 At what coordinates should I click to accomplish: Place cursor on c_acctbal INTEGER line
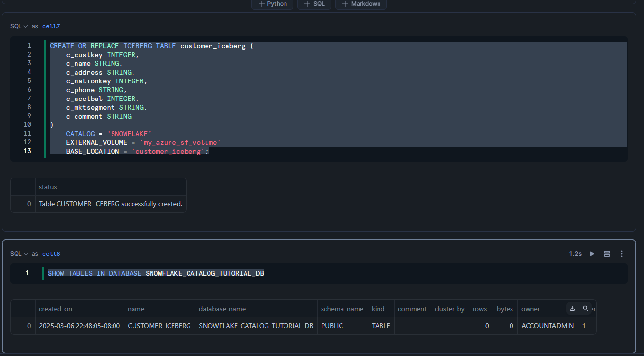tap(103, 99)
